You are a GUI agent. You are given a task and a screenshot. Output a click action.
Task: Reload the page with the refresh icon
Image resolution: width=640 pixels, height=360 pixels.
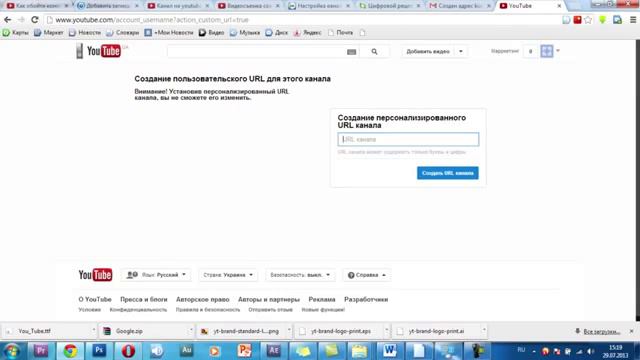point(35,20)
